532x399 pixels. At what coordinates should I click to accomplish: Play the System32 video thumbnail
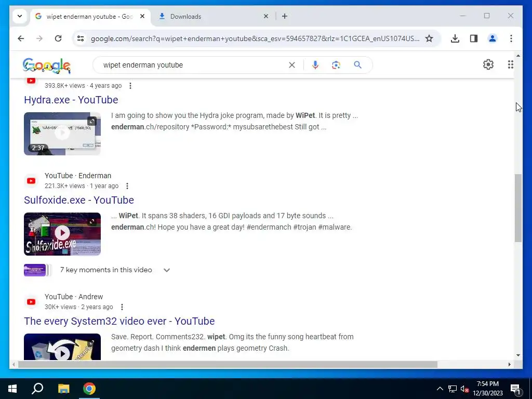62,347
